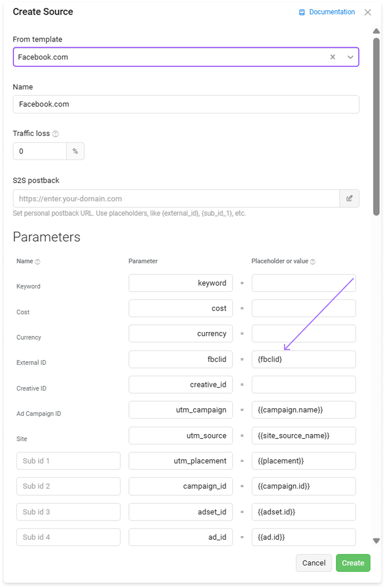Edit S2S postback with pencil icon
This screenshot has height=588, width=385.
(350, 198)
